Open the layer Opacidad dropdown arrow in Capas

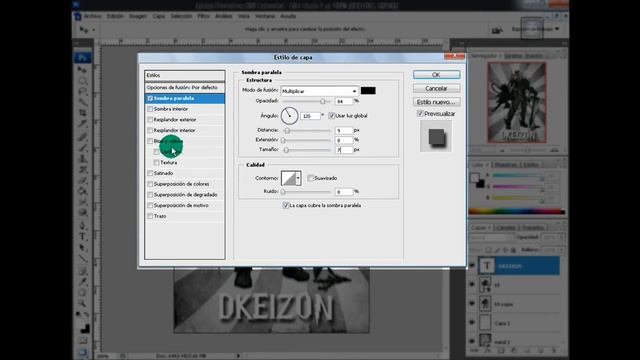562,237
